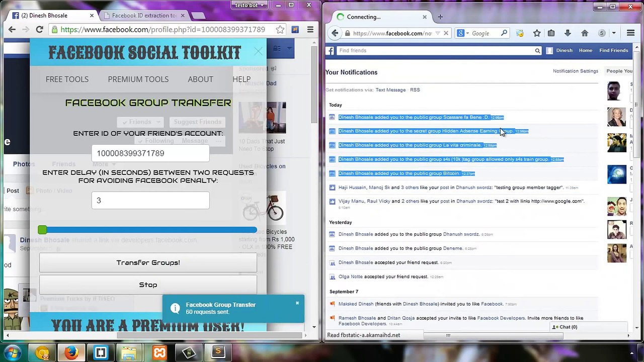Stop loading page in Firefox address bar
644x362 pixels.
click(x=446, y=33)
